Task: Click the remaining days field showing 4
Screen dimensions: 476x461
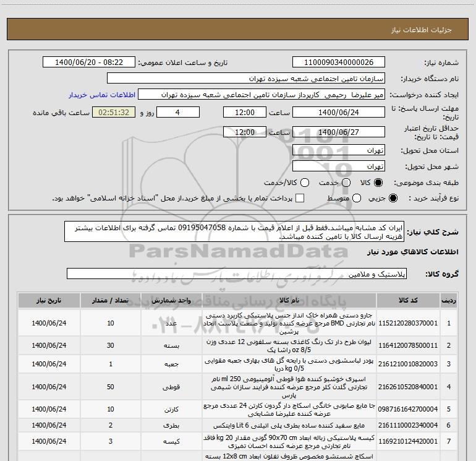Action: coord(178,113)
